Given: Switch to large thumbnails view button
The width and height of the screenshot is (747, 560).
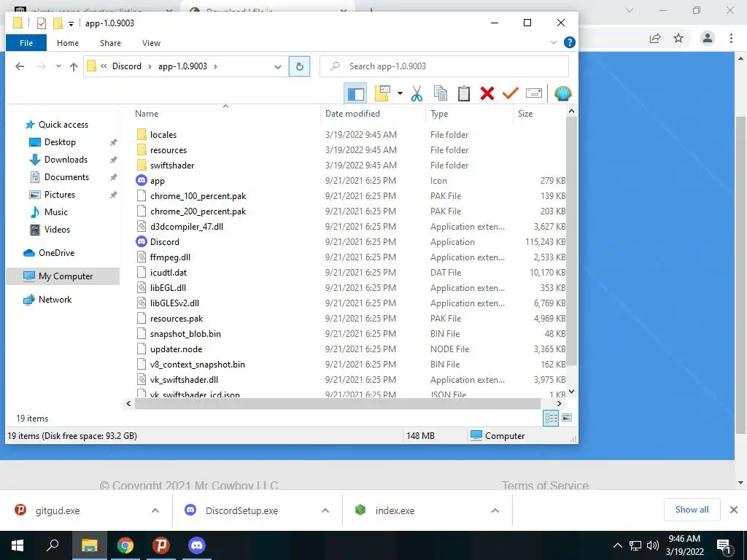Looking at the screenshot, I should click(x=567, y=418).
